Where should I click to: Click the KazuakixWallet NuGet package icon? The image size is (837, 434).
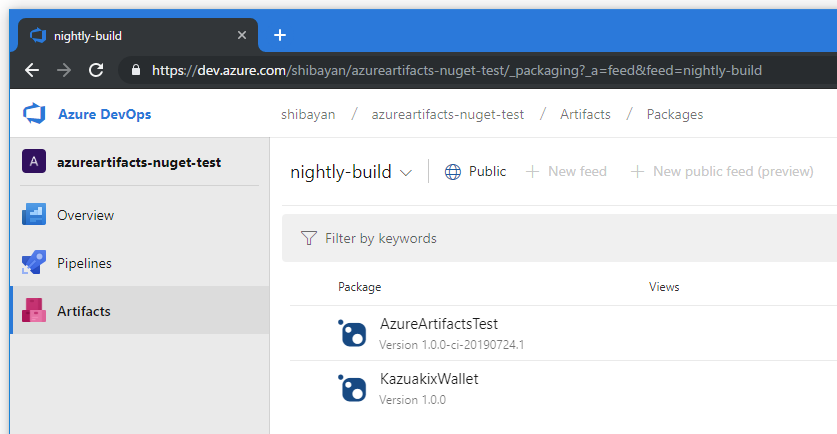tap(353, 388)
